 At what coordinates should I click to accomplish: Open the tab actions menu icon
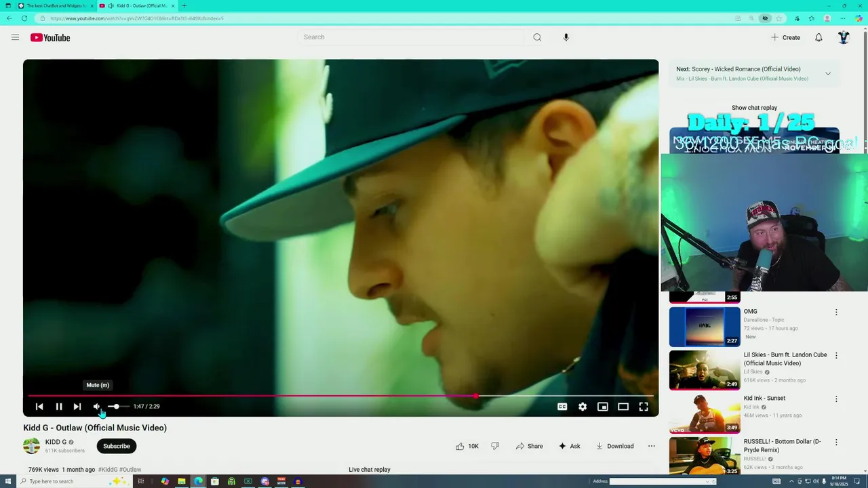(8, 6)
